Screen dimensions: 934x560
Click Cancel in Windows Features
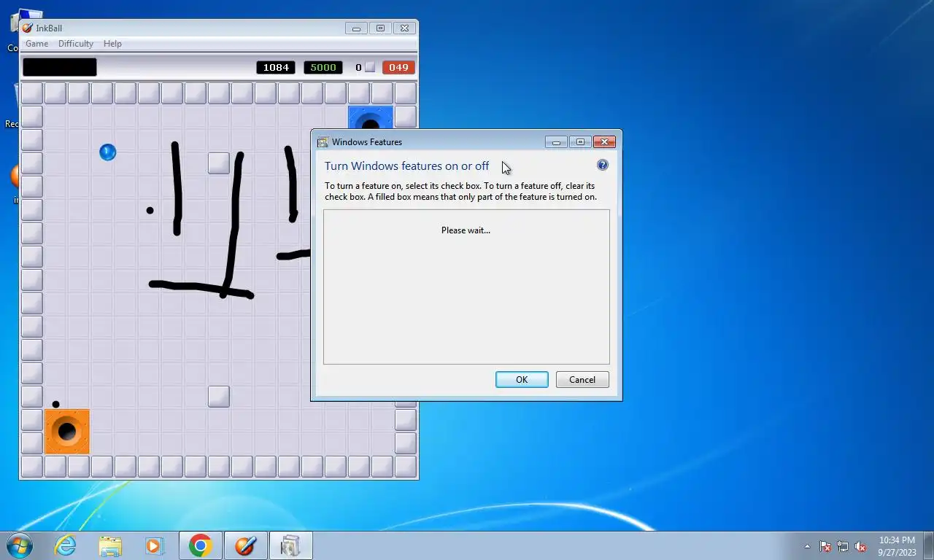click(582, 379)
